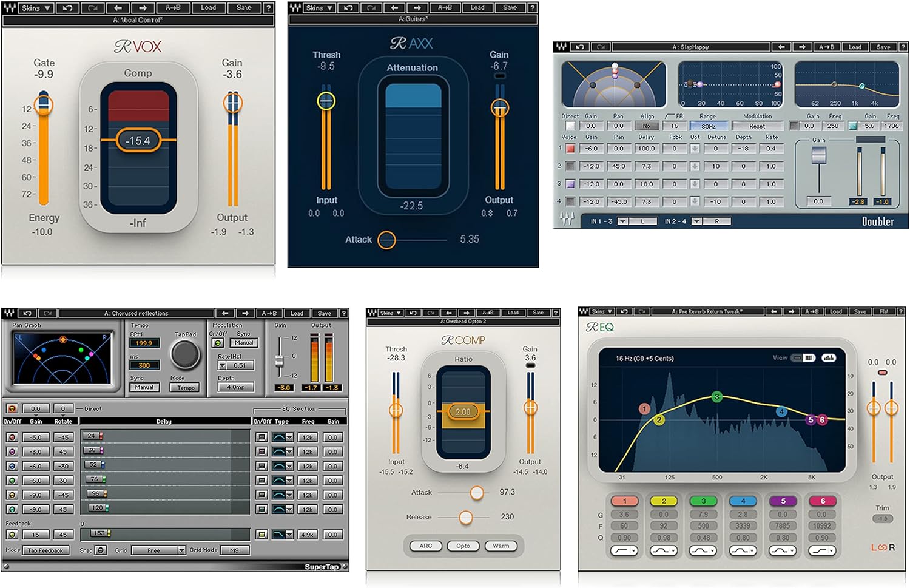910x588 pixels.
Task: Click the Reset modulation button in Doubler
Action: click(757, 126)
